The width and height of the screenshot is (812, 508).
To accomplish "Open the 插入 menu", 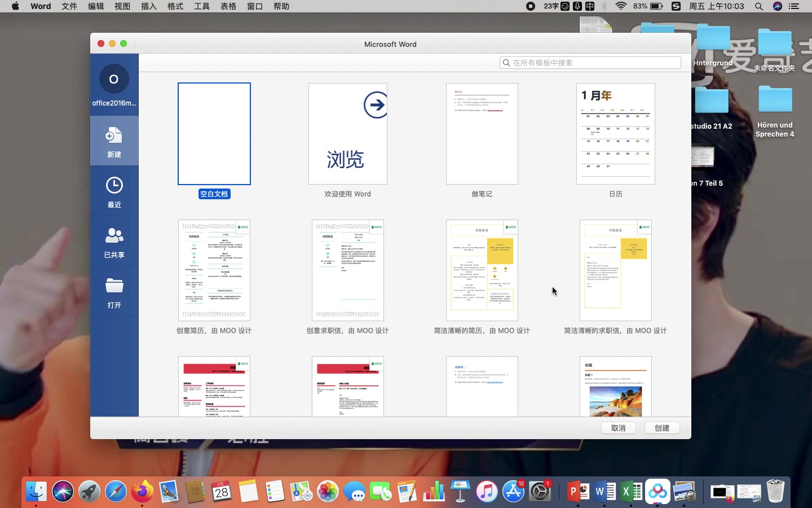I will [x=149, y=6].
